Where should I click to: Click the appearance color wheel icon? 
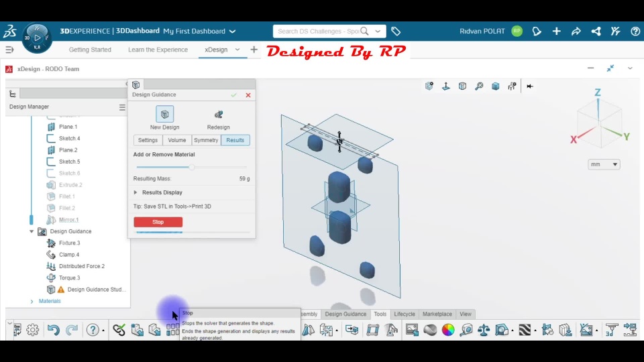[448, 330]
